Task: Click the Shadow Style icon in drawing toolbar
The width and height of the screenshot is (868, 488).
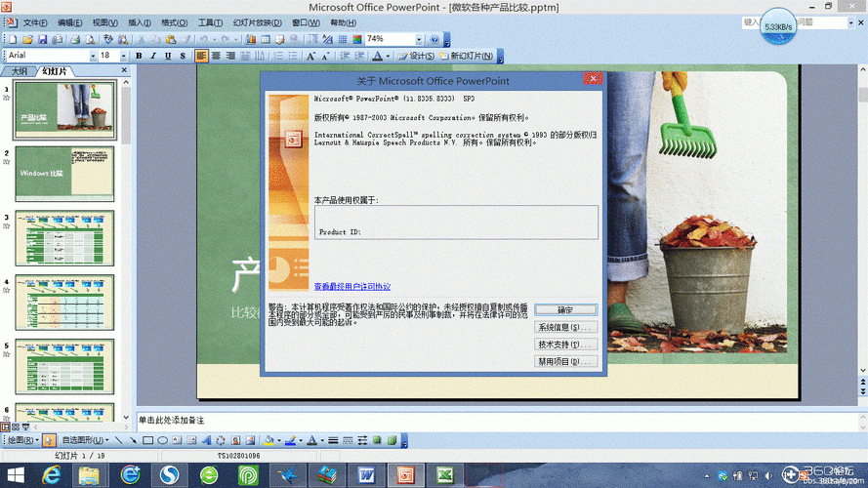Action: [x=377, y=440]
